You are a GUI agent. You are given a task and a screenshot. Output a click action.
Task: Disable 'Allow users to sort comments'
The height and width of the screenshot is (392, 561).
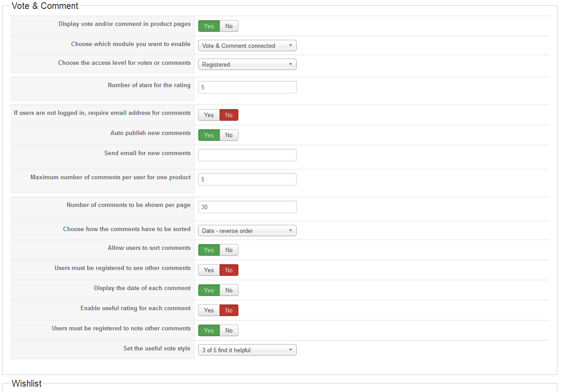[x=229, y=250]
